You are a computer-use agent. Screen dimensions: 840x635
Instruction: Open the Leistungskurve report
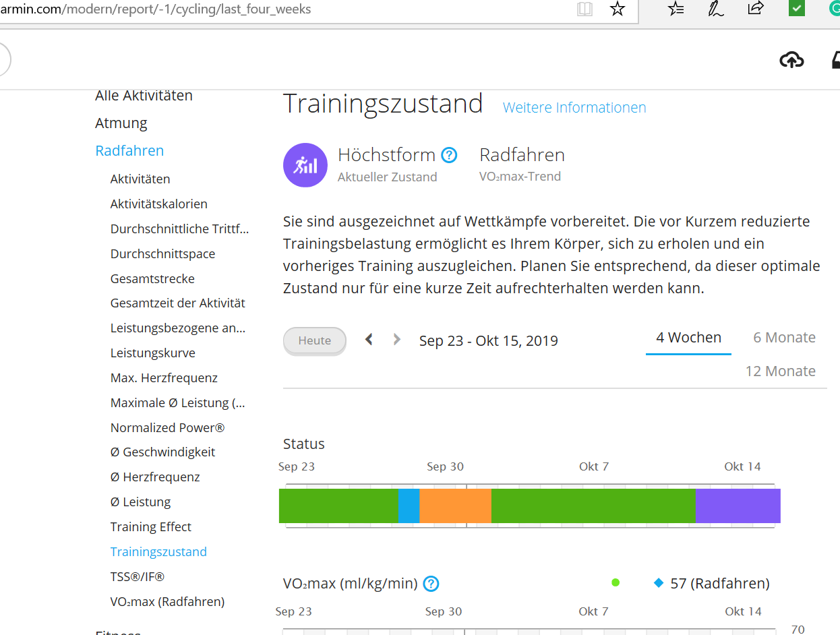(x=153, y=353)
